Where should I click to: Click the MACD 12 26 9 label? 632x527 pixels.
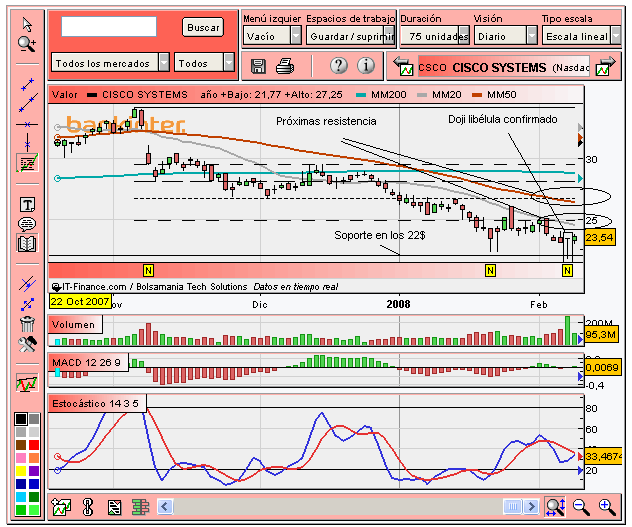point(88,362)
